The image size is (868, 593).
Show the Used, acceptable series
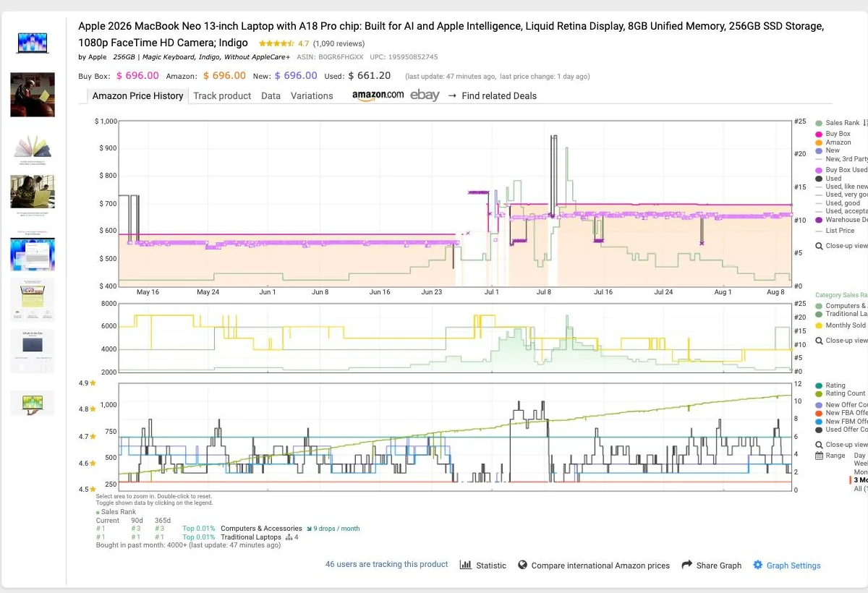pyautogui.click(x=841, y=211)
